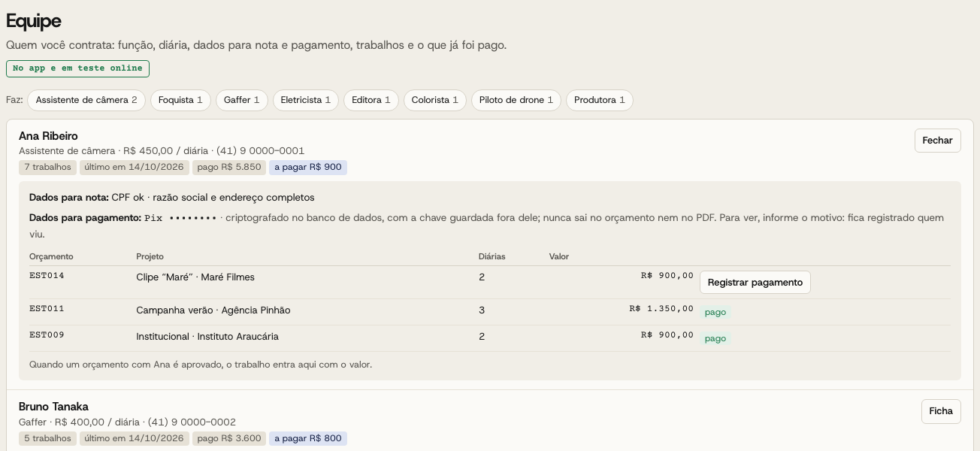Click Bruno's 'a pagar R$ 800' tag
The width and height of the screenshot is (980, 451).
pos(308,438)
